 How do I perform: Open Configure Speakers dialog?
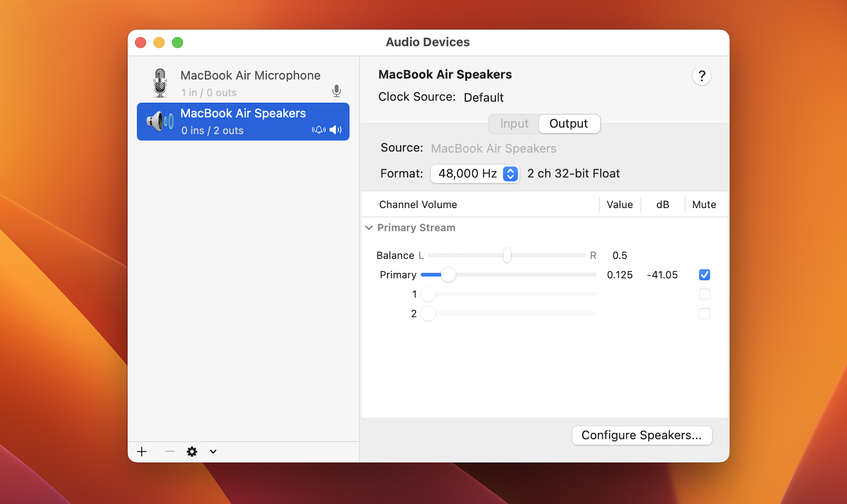point(641,435)
